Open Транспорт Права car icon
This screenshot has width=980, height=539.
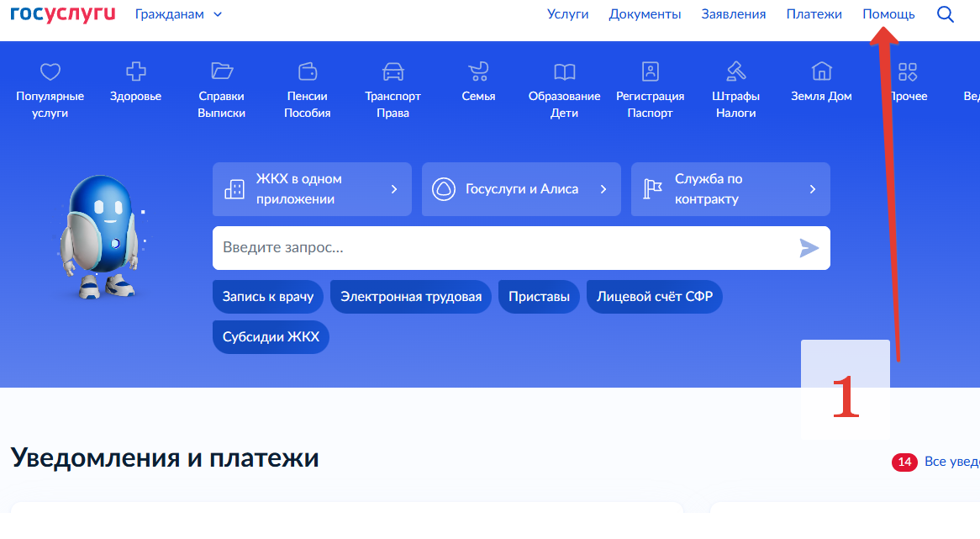[x=393, y=71]
